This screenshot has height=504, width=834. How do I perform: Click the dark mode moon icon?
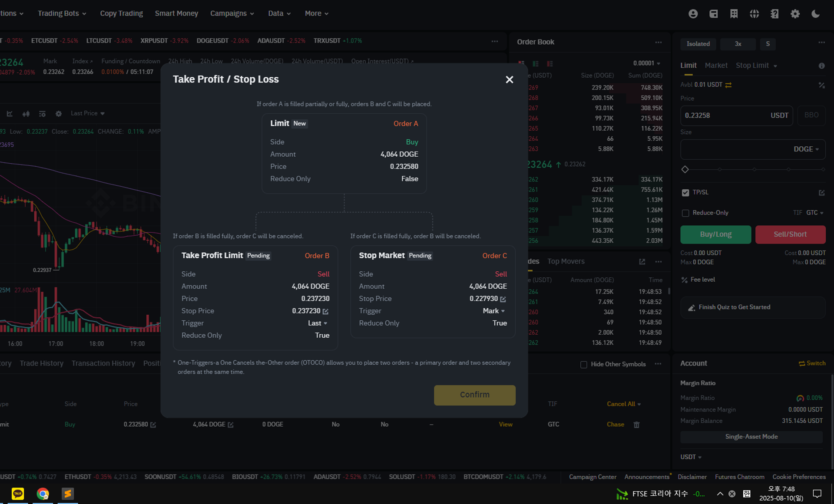click(x=815, y=14)
